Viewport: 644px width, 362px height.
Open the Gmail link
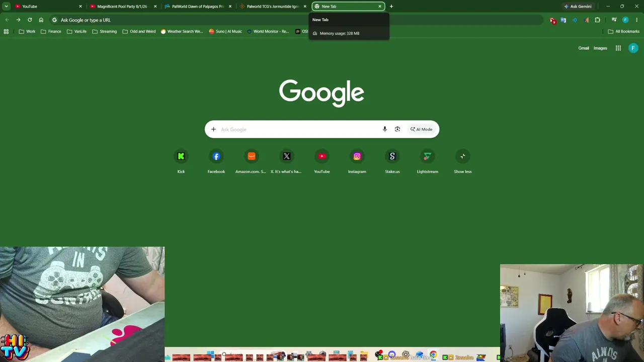click(x=584, y=48)
